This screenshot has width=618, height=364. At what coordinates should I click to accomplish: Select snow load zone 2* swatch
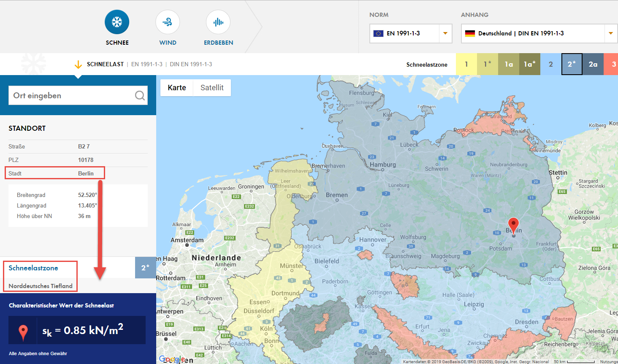[x=572, y=64]
